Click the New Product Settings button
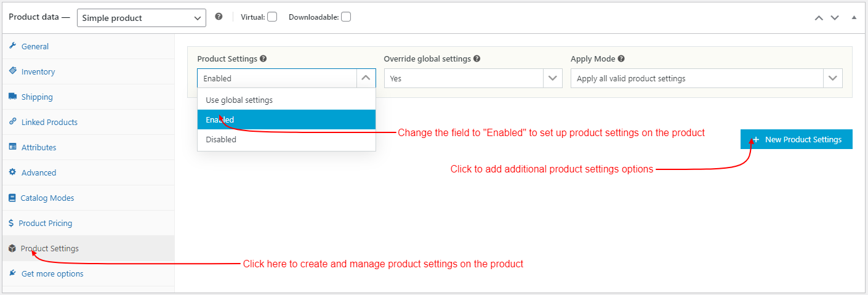868x295 pixels. (x=797, y=139)
